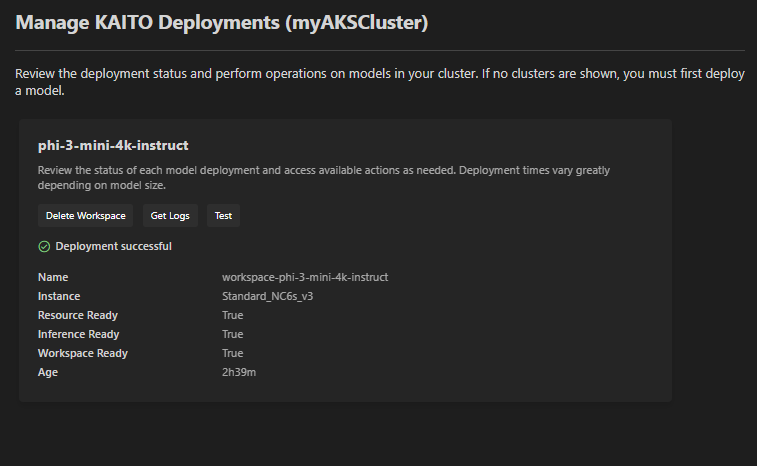Select the workspace-phi-3-mini-4k-instruct name value
This screenshot has width=757, height=466.
(x=305, y=277)
